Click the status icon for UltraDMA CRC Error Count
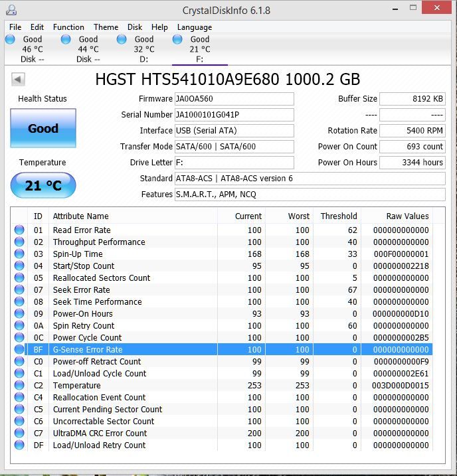This screenshot has width=457, height=476. tap(19, 433)
